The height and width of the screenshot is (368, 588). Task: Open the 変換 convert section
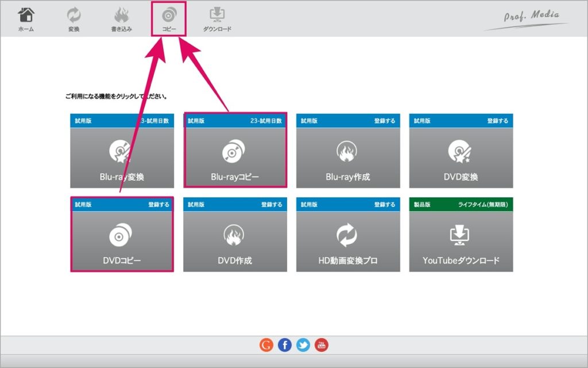point(74,20)
